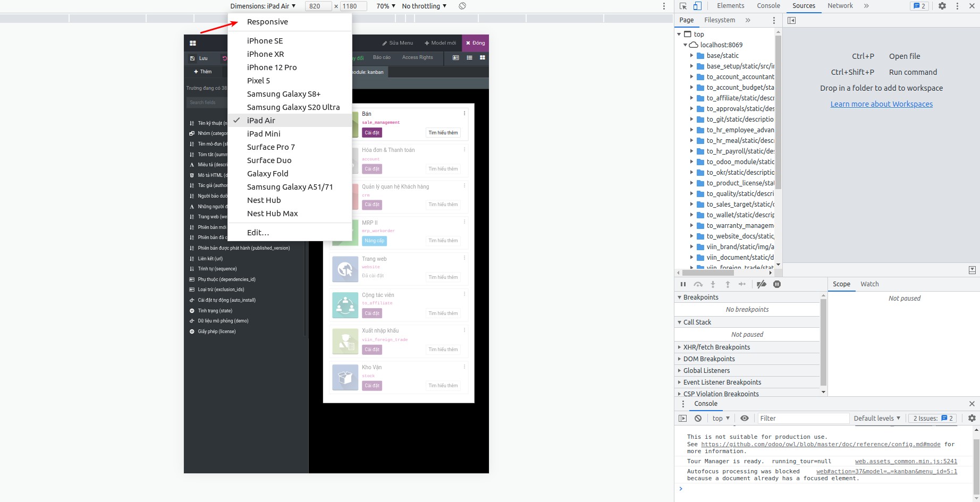Image resolution: width=980 pixels, height=502 pixels.
Task: Open Learn more about Workspaces link
Action: pos(881,104)
